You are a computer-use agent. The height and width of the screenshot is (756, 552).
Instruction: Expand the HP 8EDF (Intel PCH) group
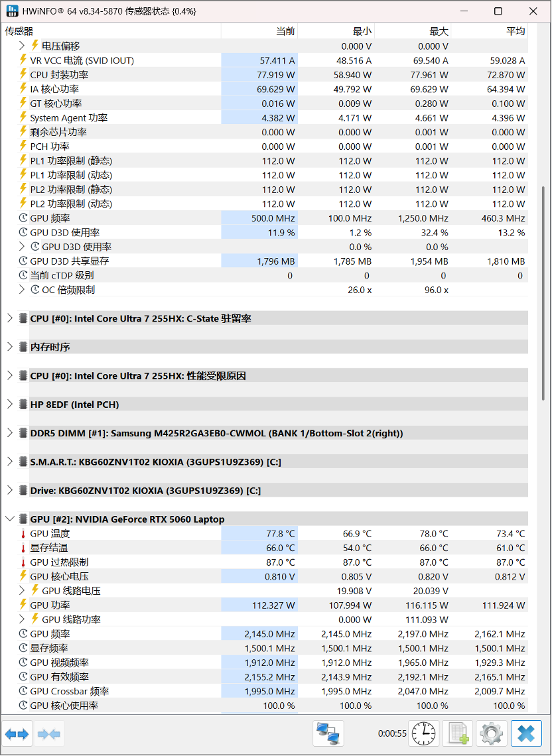tap(10, 404)
